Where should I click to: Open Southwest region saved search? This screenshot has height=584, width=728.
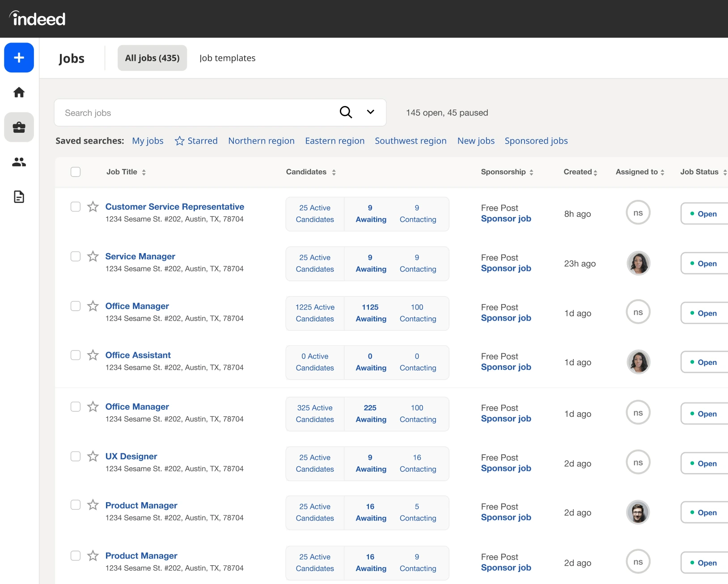(411, 141)
